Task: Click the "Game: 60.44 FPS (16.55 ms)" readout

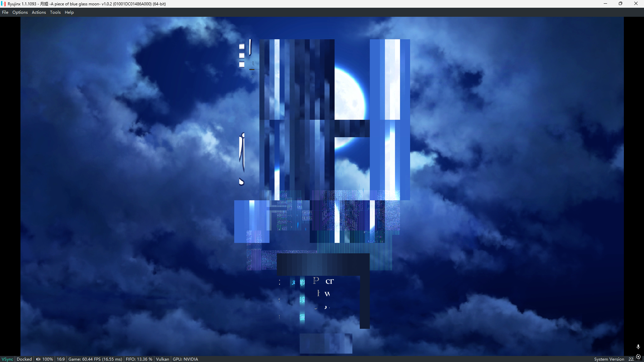Action: tap(95, 359)
